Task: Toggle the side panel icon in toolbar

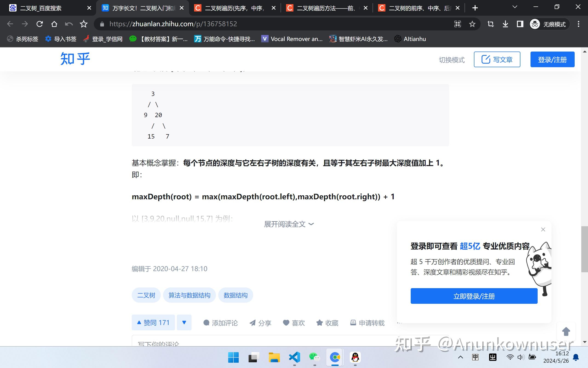Action: (x=520, y=24)
